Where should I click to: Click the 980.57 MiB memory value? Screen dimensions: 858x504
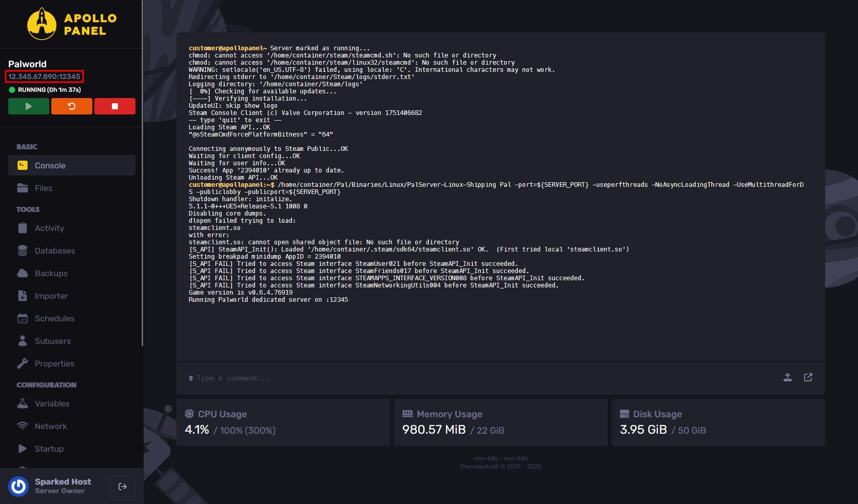pyautogui.click(x=434, y=430)
